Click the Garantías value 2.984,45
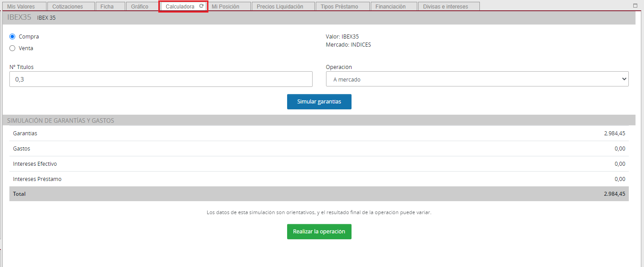The height and width of the screenshot is (267, 644). (614, 133)
